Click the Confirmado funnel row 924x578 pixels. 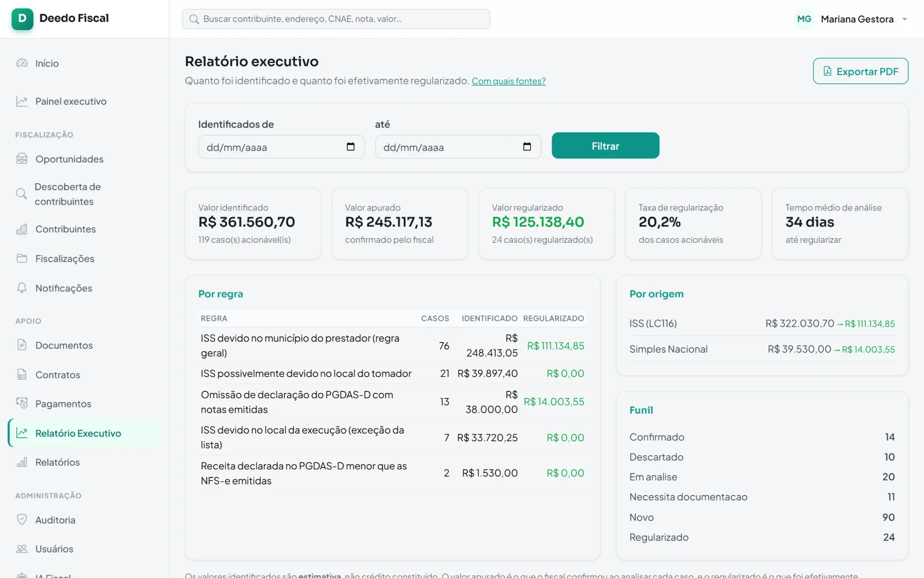(762, 437)
